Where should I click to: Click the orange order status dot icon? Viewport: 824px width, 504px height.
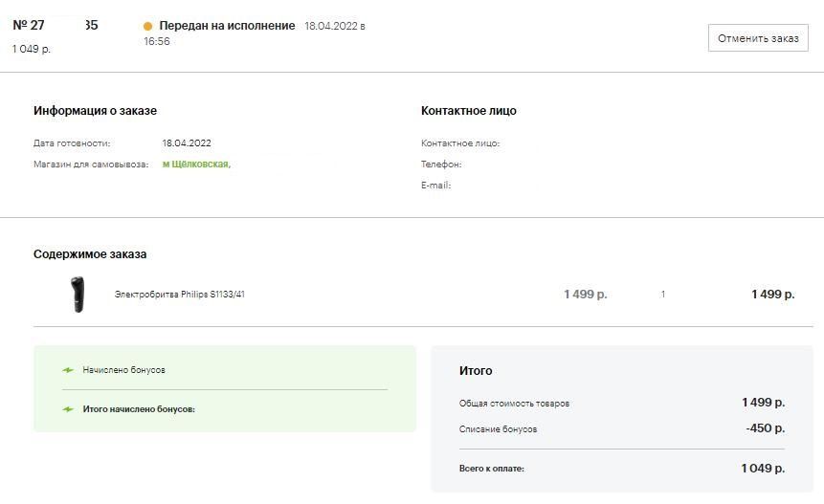click(147, 26)
